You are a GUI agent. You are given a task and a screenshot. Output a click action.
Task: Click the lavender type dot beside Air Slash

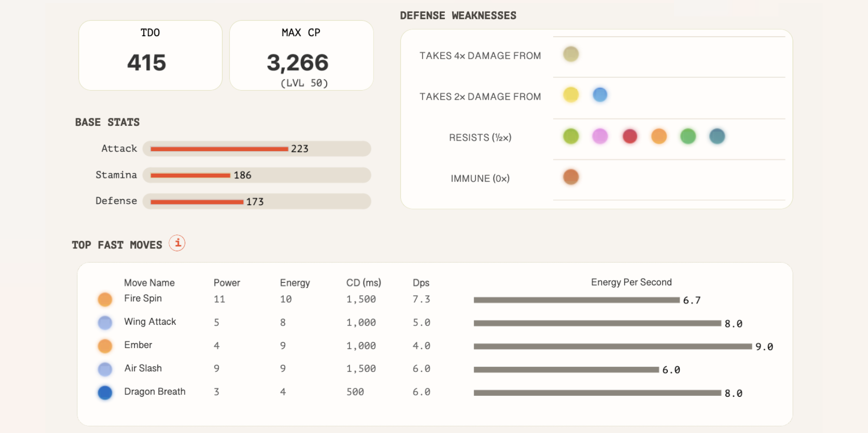pos(105,369)
